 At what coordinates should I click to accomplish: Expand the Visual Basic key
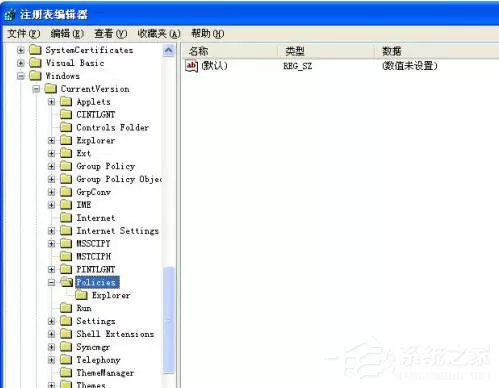tap(21, 63)
